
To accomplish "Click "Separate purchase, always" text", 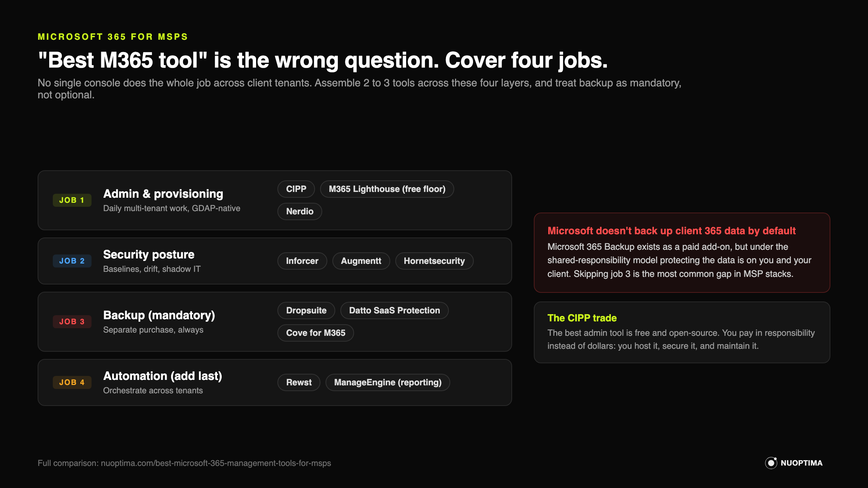I will (153, 330).
